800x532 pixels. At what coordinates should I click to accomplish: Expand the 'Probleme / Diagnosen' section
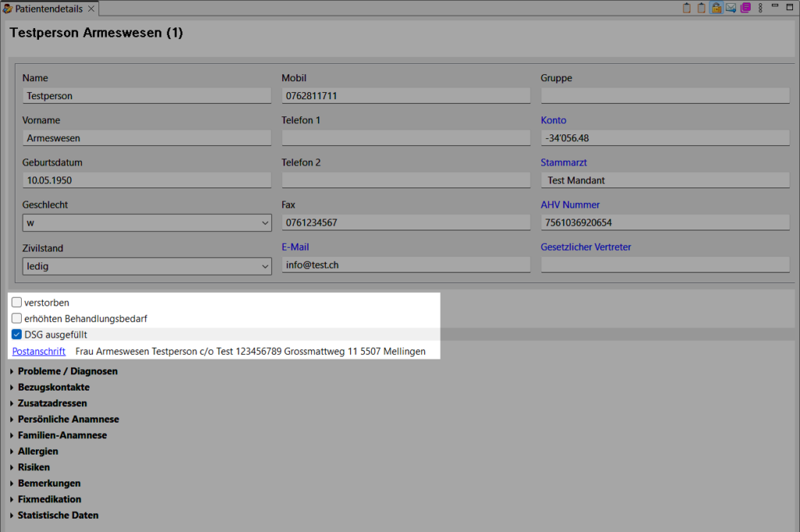67,371
